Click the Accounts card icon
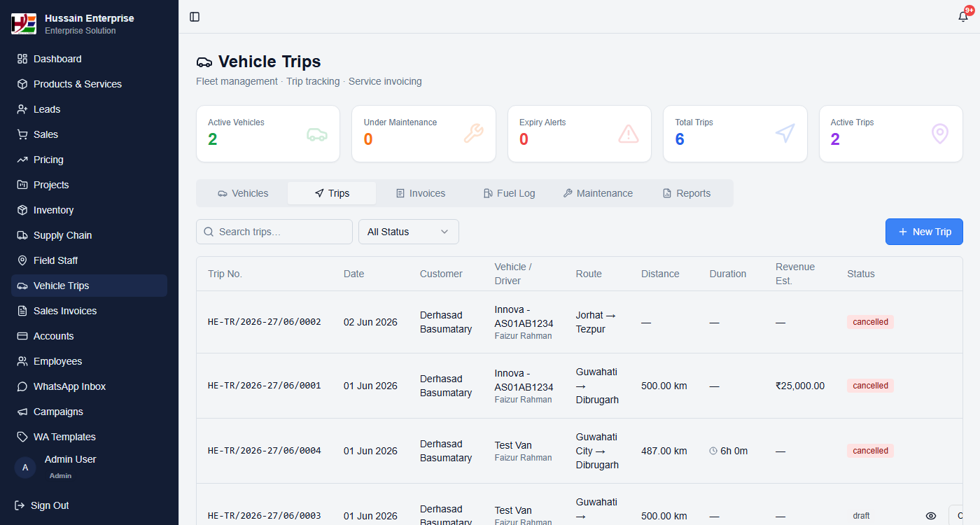980x525 pixels. pos(22,336)
